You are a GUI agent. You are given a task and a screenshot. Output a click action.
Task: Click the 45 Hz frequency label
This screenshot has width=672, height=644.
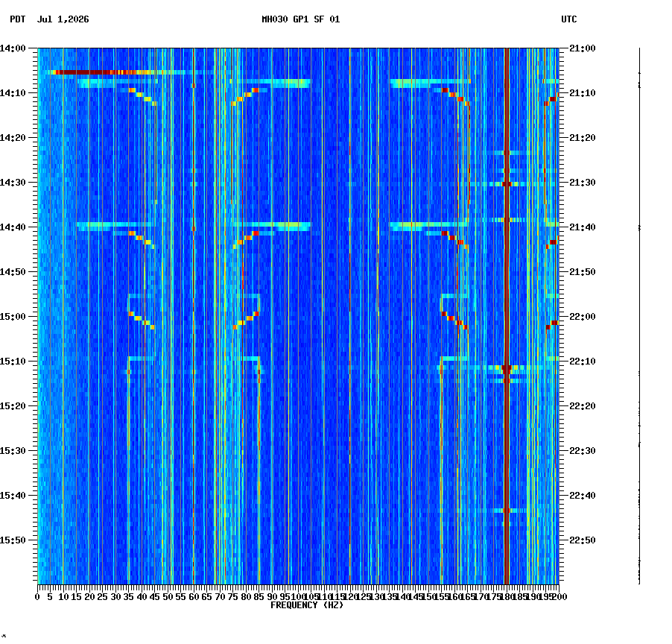point(155,597)
